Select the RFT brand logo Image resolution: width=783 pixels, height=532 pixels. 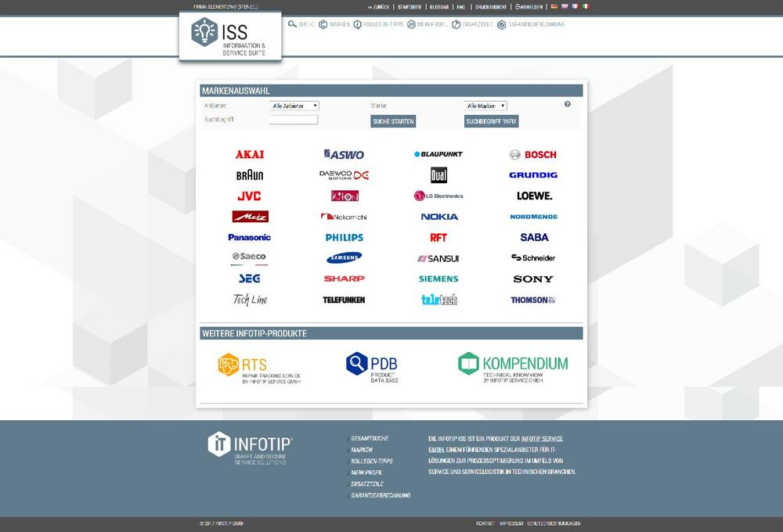[x=438, y=238]
